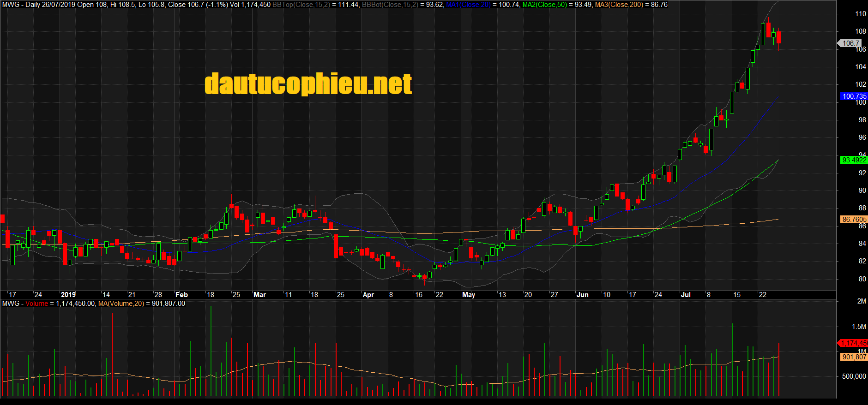Viewport: 868px width, 405px height.
Task: Click the tallest green volume bar in February
Action: click(211, 351)
